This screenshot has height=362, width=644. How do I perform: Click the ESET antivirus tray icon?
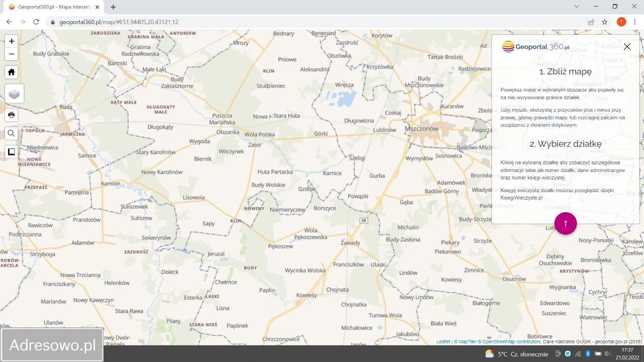[x=568, y=354]
